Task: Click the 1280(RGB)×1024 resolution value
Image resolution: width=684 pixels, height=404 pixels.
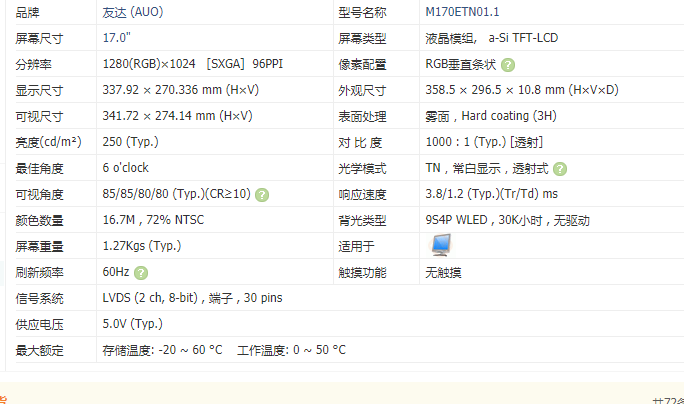Action: 181,64
